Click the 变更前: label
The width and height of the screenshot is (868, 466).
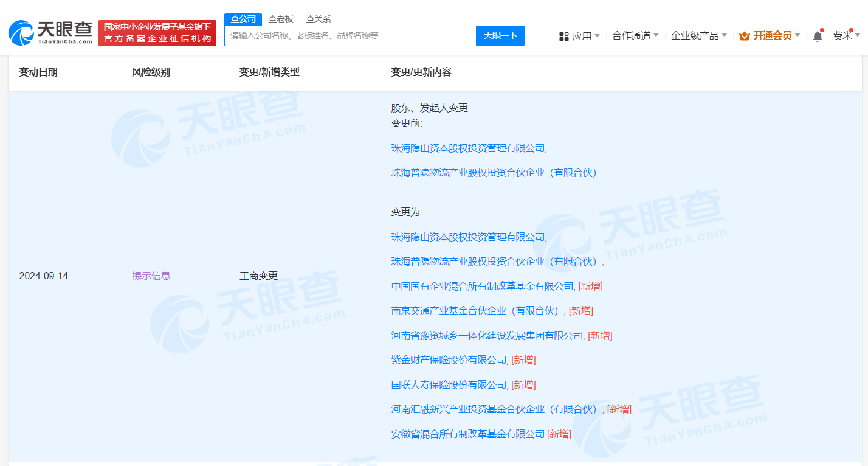click(x=406, y=123)
